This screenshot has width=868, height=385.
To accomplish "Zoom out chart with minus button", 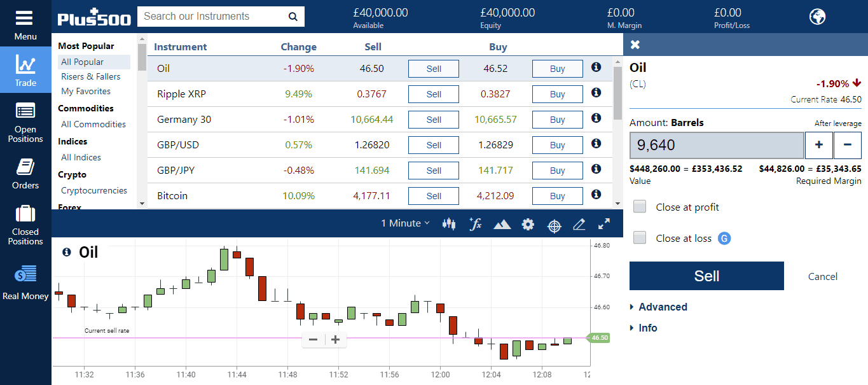I will (313, 340).
